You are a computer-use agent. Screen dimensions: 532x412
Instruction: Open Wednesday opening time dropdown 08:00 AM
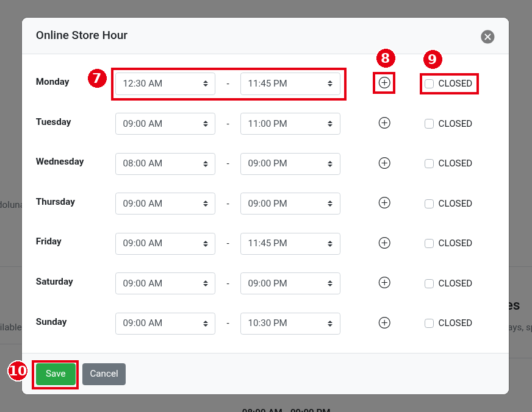click(165, 164)
